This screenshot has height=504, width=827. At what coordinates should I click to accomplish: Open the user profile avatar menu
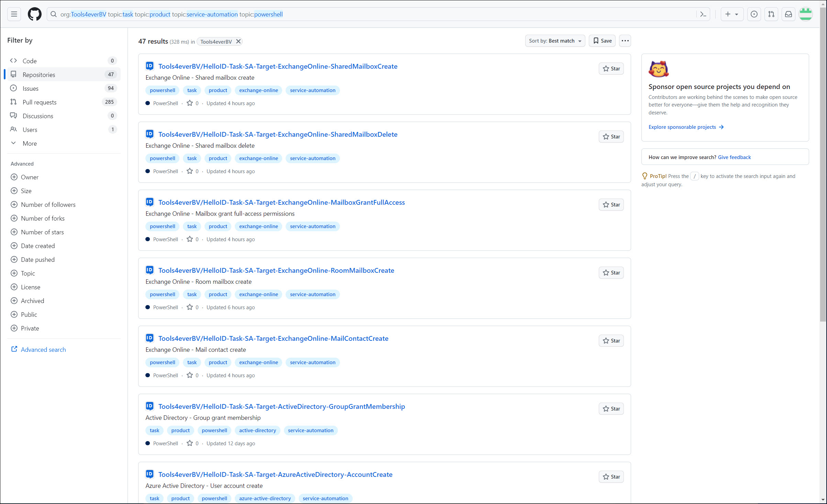click(x=805, y=14)
